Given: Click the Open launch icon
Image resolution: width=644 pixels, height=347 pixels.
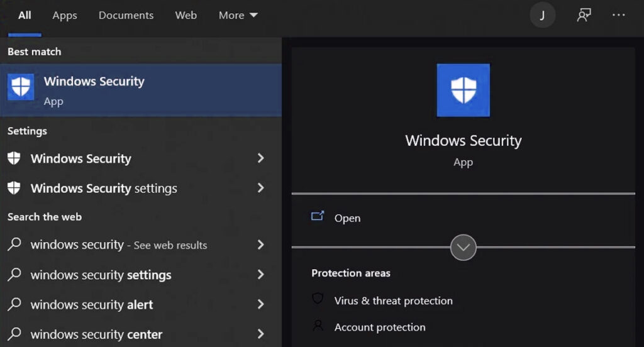Looking at the screenshot, I should tap(318, 216).
